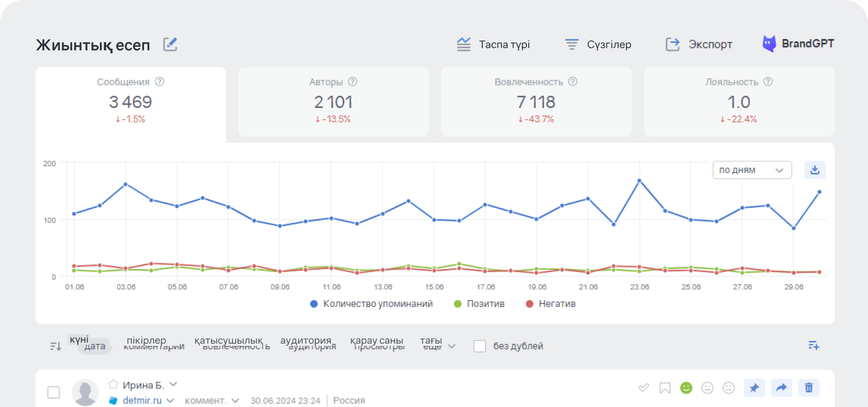
Task: Enable the без дублей checkbox
Action: [480, 346]
